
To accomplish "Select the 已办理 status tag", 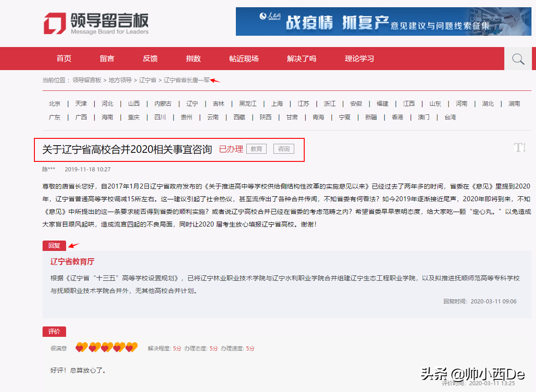I will tap(231, 148).
